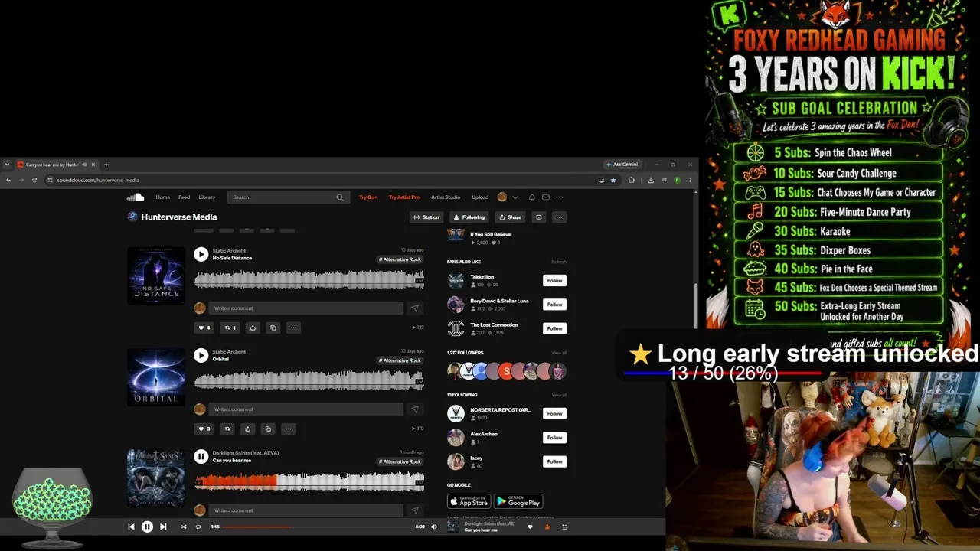This screenshot has height=551, width=980.
Task: Repost the No Safe Distance track
Action: click(230, 328)
